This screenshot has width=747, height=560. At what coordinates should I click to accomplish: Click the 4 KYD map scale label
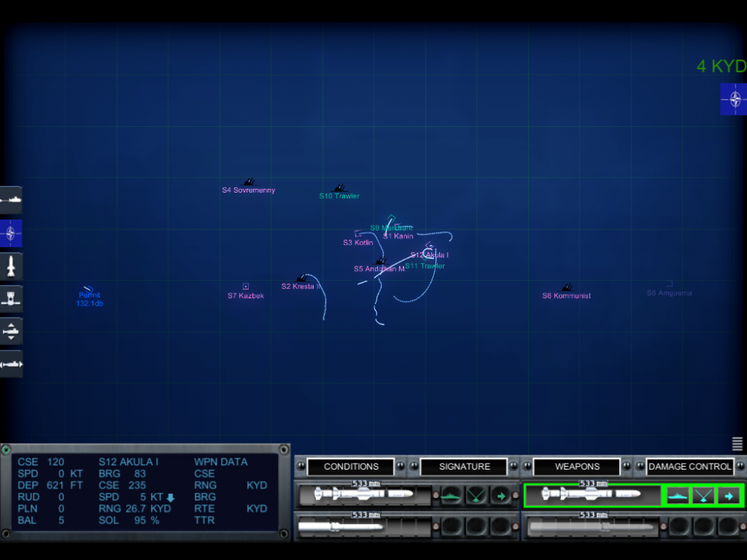[x=722, y=66]
